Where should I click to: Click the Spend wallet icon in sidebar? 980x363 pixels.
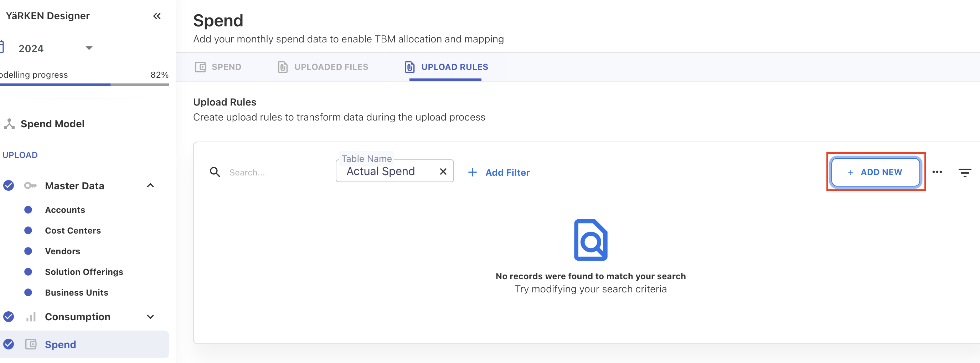pos(31,344)
